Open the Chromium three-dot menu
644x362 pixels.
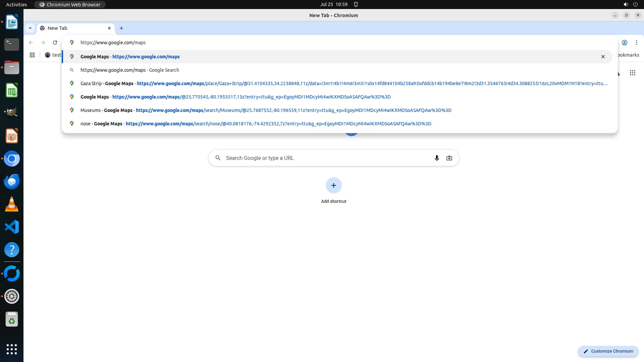tap(636, 43)
